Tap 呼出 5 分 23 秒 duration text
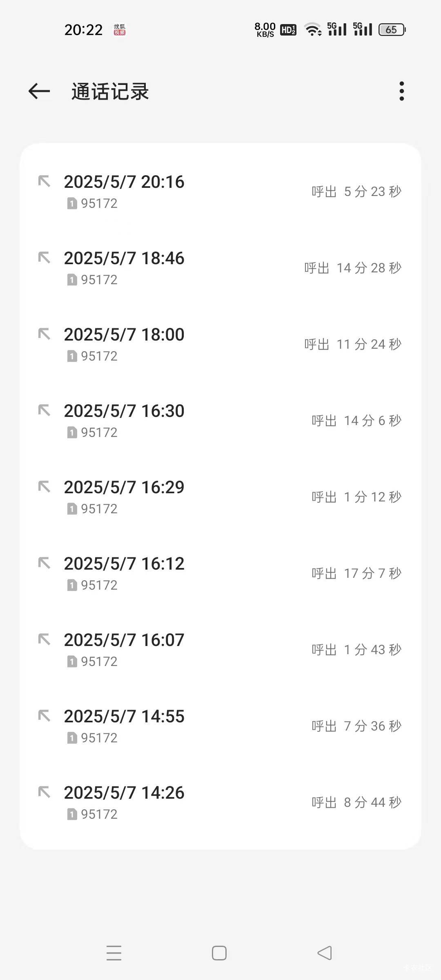 356,192
